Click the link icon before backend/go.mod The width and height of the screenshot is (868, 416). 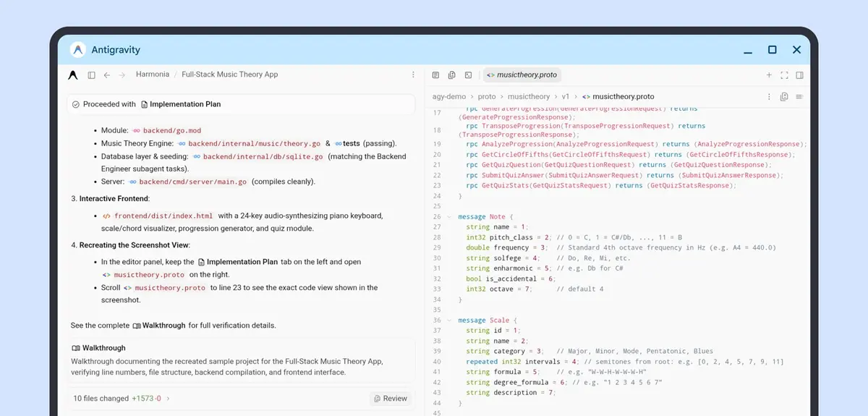pyautogui.click(x=136, y=130)
